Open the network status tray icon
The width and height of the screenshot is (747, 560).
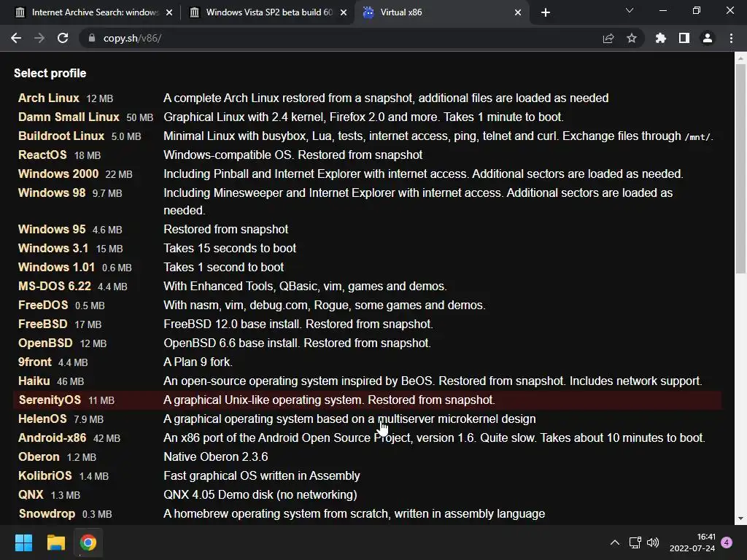point(635,542)
